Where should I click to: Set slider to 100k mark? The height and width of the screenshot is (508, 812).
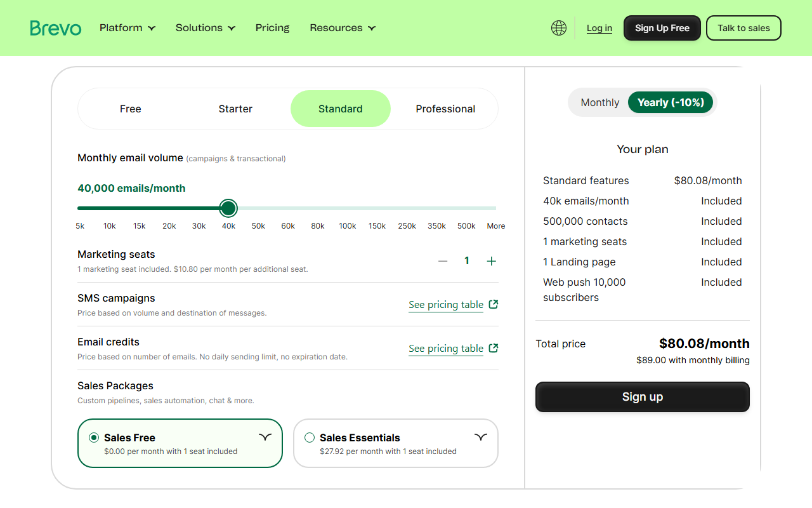click(x=348, y=208)
